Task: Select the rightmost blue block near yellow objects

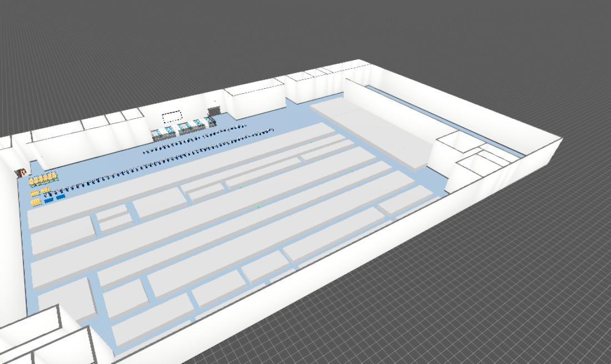Action: click(x=61, y=196)
